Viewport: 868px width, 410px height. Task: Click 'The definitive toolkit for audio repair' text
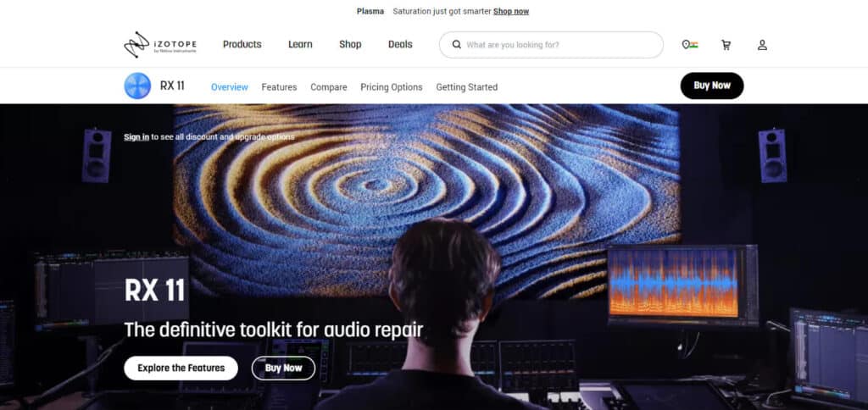[x=274, y=330]
